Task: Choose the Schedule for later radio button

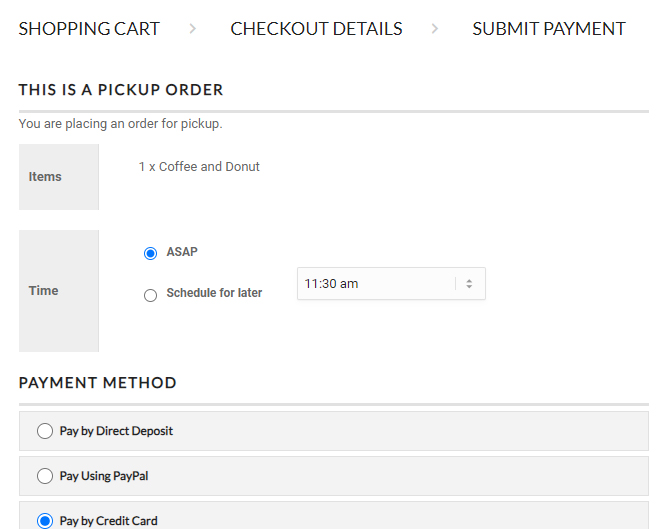Action: point(151,295)
